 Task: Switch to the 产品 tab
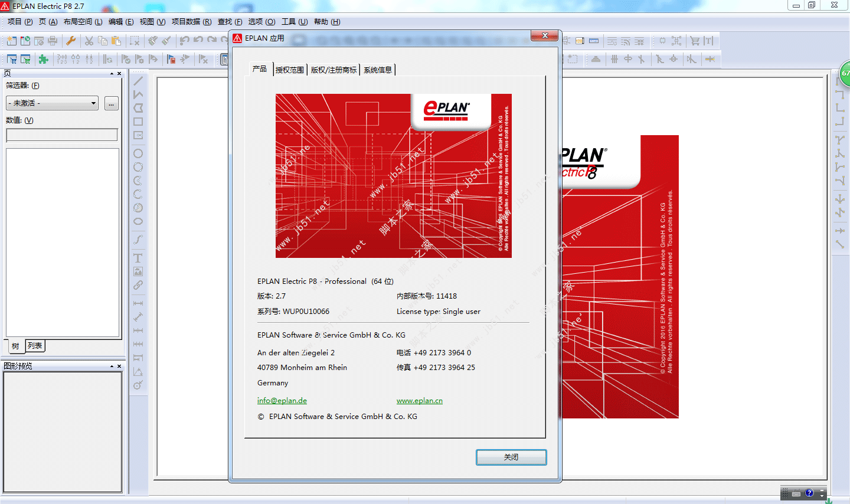(259, 69)
